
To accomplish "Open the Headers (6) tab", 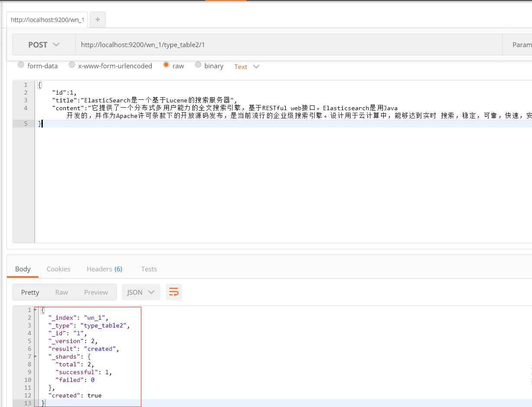I will pyautogui.click(x=105, y=269).
